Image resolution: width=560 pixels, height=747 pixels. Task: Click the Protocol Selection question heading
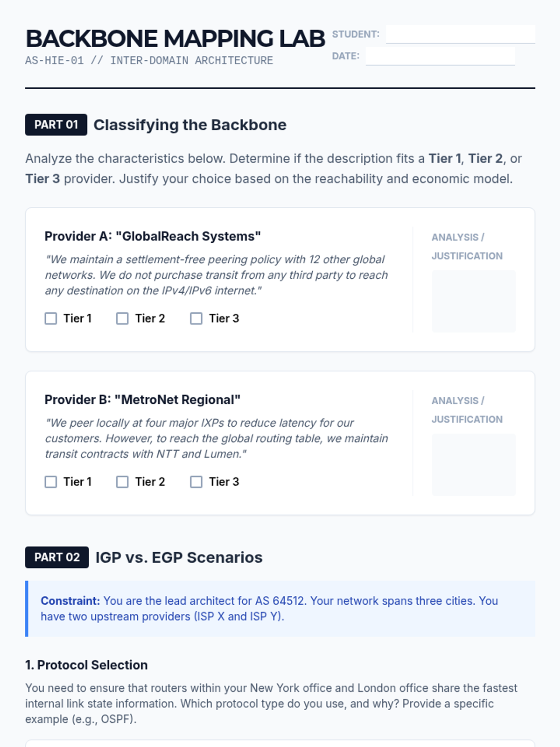[x=86, y=665]
